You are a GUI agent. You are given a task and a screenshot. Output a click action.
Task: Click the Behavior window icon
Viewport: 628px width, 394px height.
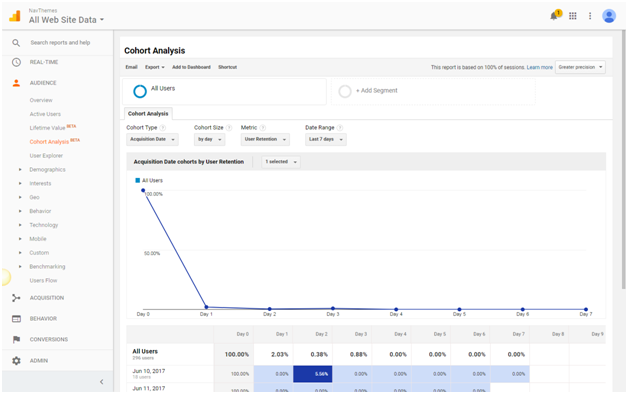(x=16, y=319)
